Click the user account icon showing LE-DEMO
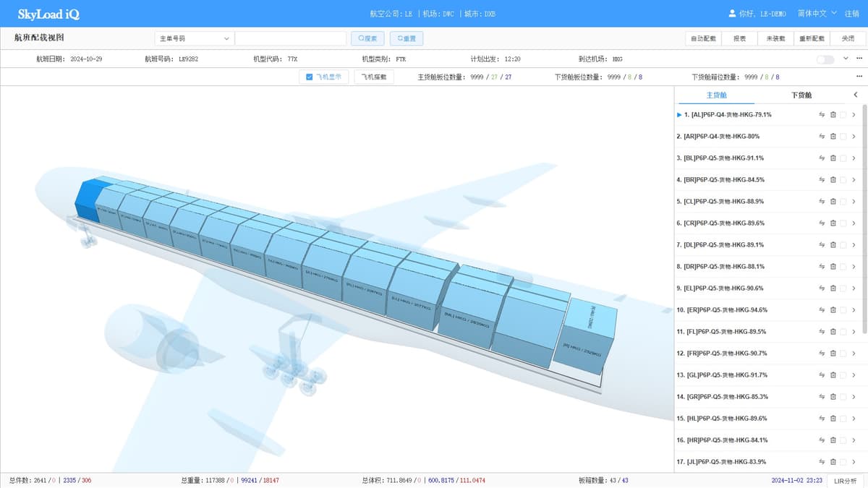The image size is (868, 488). coord(731,12)
